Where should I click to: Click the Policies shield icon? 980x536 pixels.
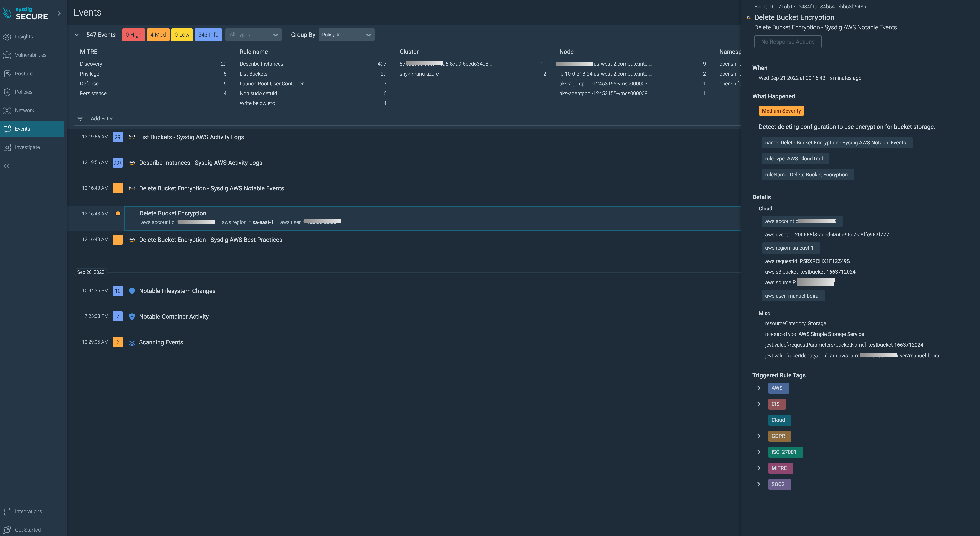[x=7, y=92]
